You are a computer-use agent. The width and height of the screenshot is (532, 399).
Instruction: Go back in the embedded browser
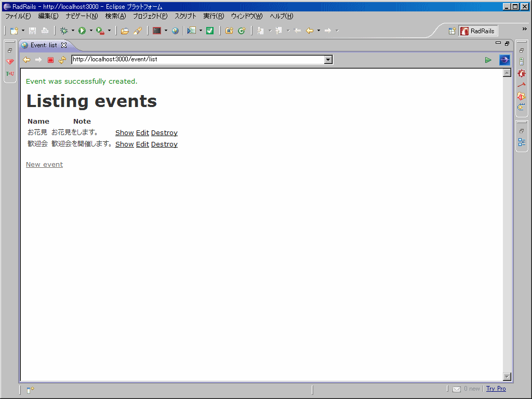(x=26, y=60)
